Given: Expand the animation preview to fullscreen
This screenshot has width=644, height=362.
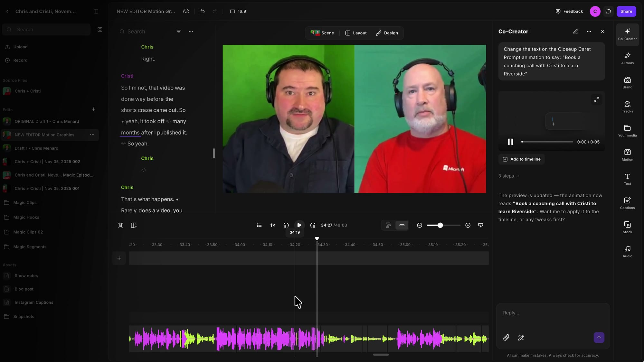Looking at the screenshot, I should (597, 100).
